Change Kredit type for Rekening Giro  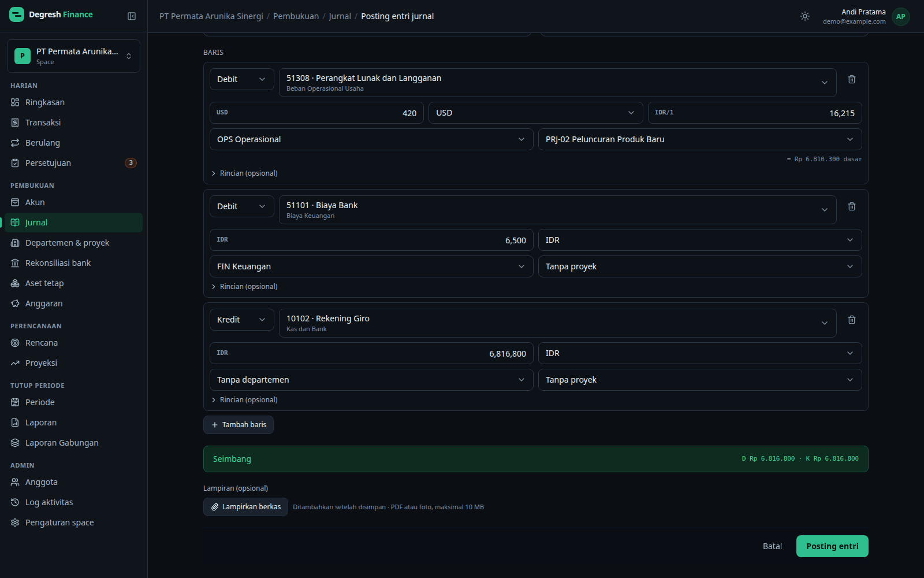point(241,320)
